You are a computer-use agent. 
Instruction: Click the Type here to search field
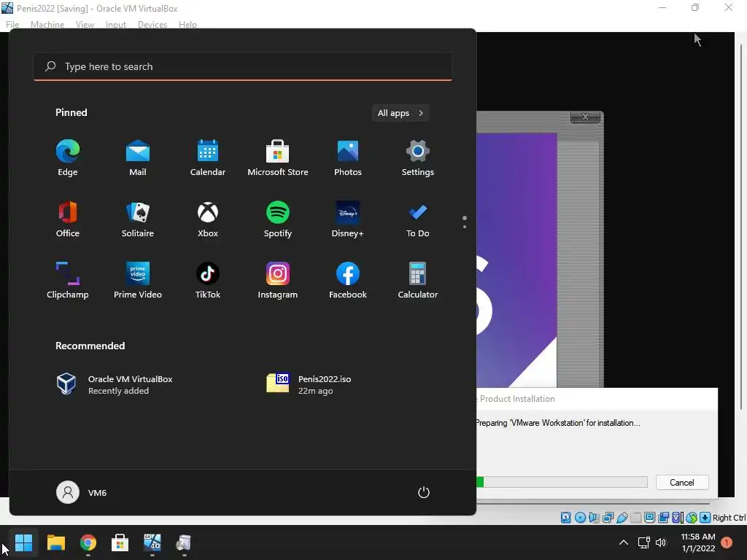(243, 66)
